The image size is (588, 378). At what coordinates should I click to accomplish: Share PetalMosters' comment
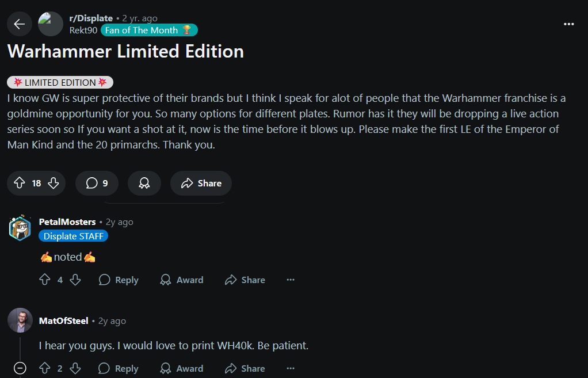tap(245, 280)
